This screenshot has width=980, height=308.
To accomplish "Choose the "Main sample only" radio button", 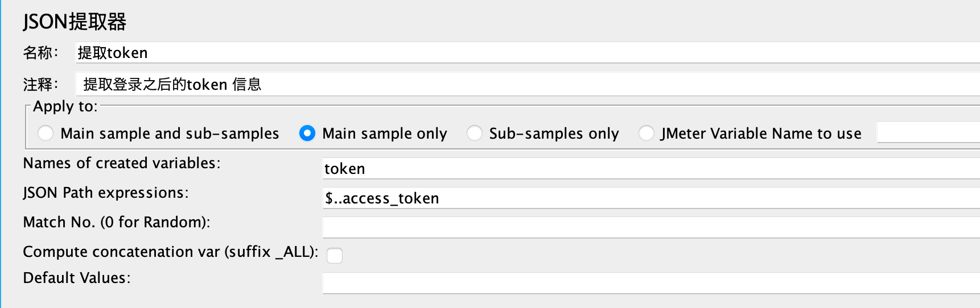I will point(307,134).
